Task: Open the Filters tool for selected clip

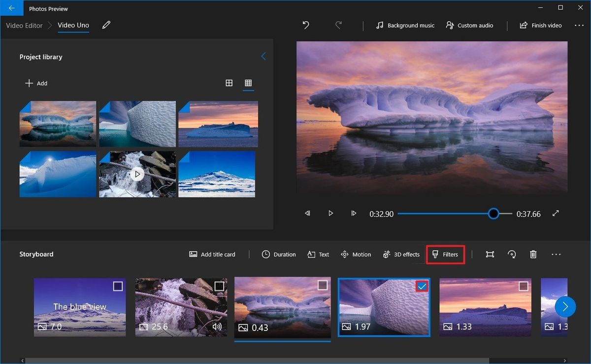Action: tap(445, 254)
